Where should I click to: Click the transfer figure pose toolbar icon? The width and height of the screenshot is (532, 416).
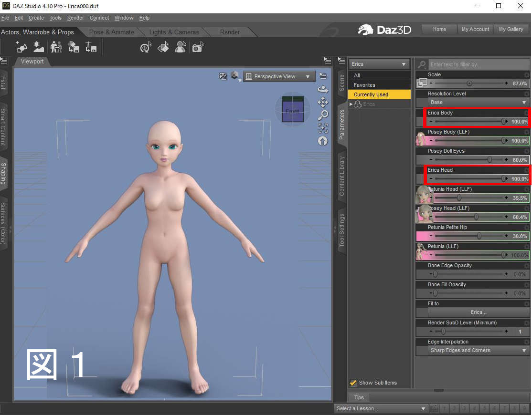point(56,47)
